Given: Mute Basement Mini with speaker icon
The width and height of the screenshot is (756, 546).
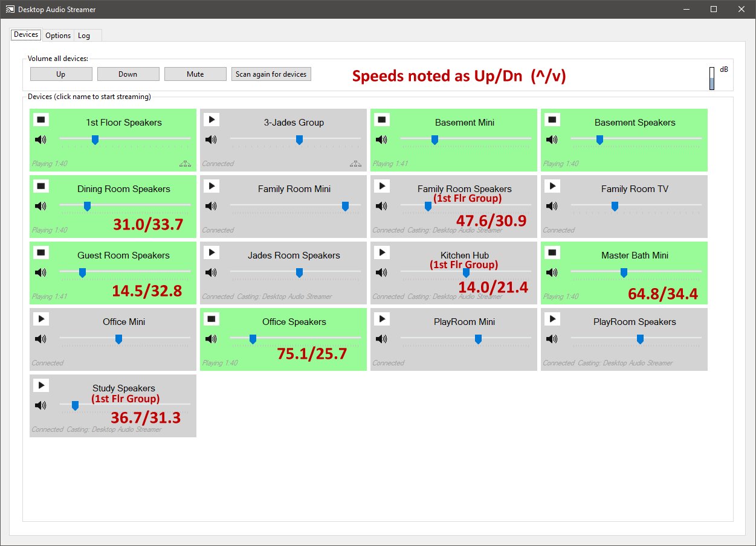Looking at the screenshot, I should (381, 140).
